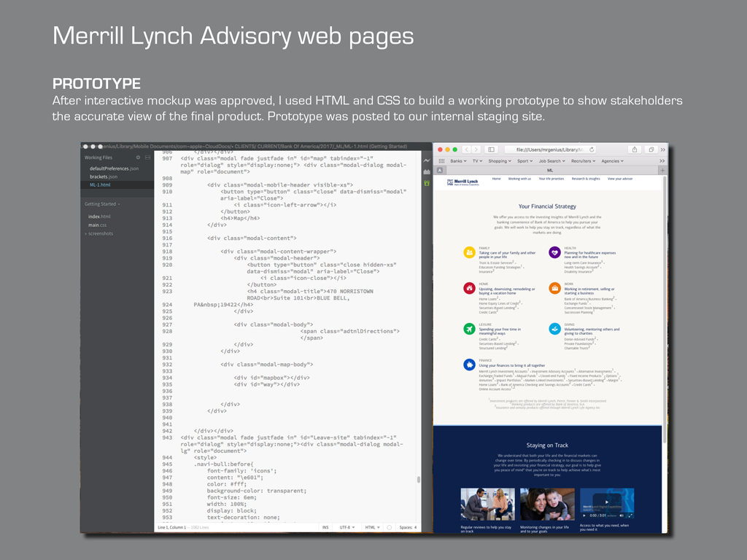Toggle the Safari sidebar button
The width and height of the screenshot is (747, 560).
[491, 149]
